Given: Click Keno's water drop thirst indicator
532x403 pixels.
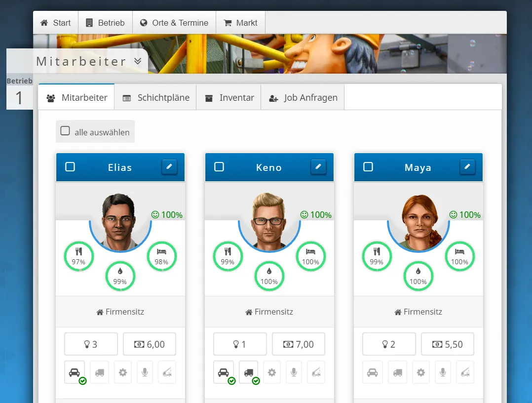Looking at the screenshot, I should (x=269, y=276).
